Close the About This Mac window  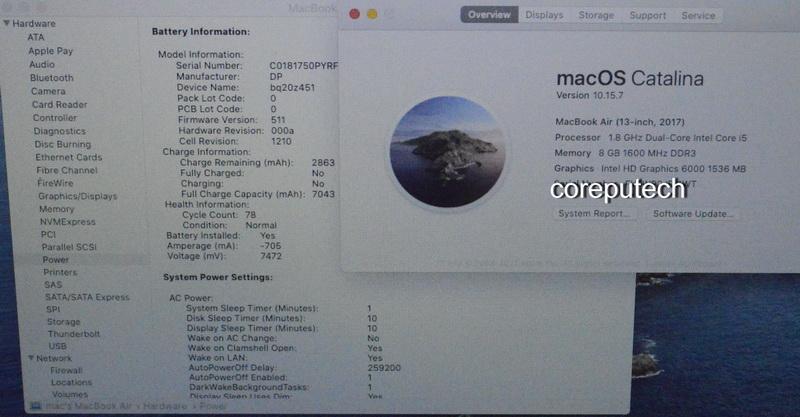[354, 15]
